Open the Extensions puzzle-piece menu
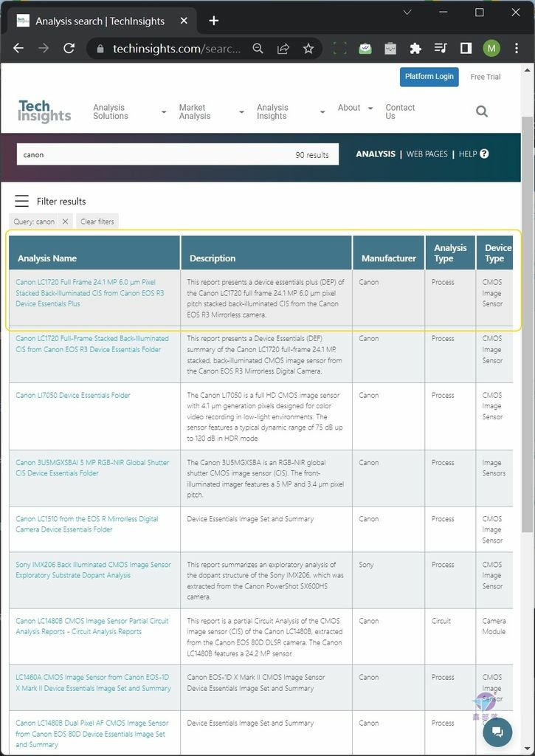 (415, 48)
